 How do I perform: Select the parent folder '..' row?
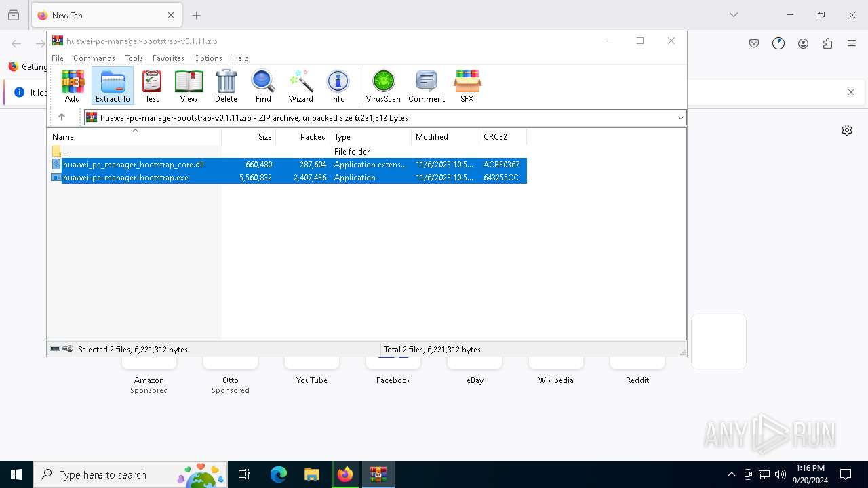pyautogui.click(x=288, y=152)
